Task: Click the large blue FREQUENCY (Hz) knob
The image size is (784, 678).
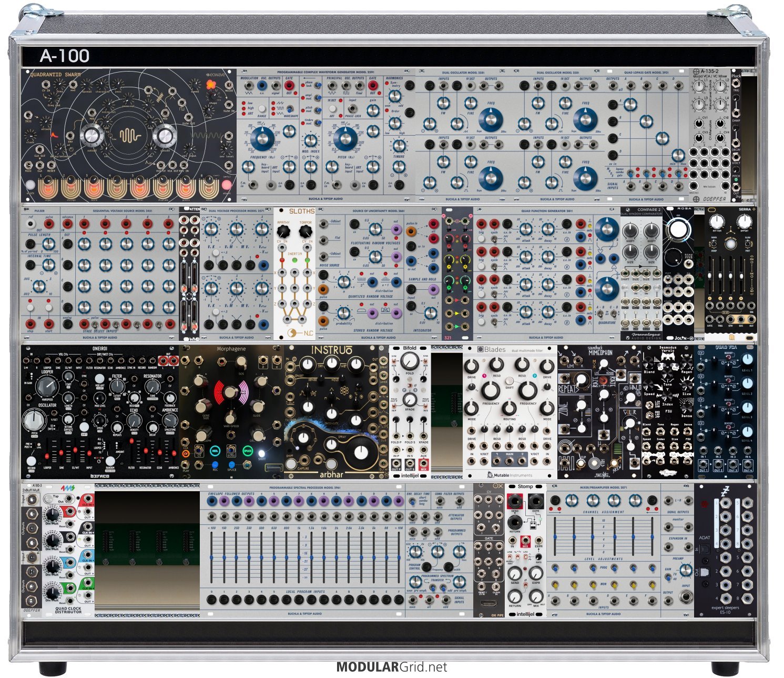Action: tap(261, 138)
